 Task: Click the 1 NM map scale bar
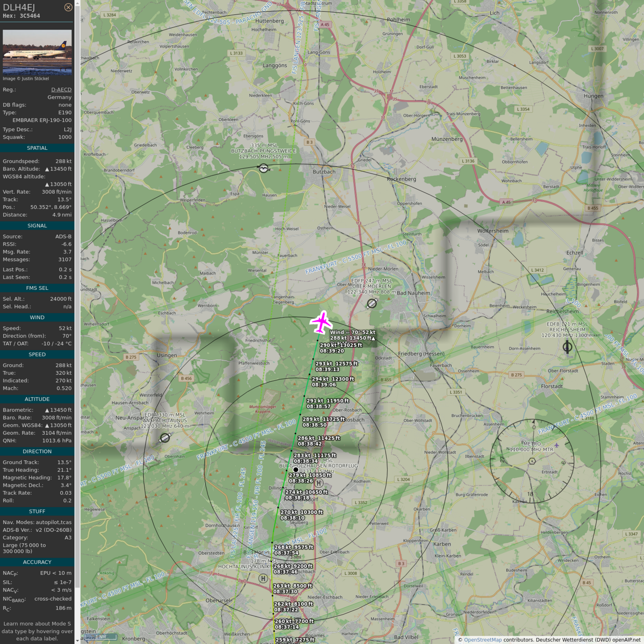click(x=101, y=637)
